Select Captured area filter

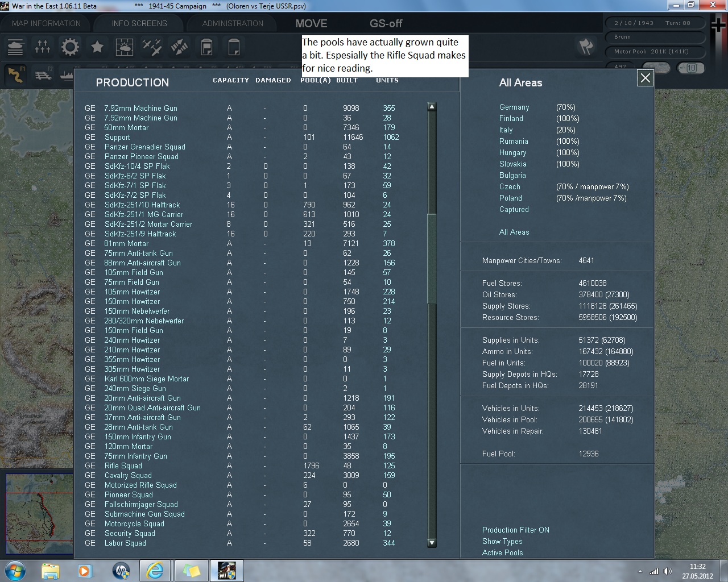coord(514,209)
